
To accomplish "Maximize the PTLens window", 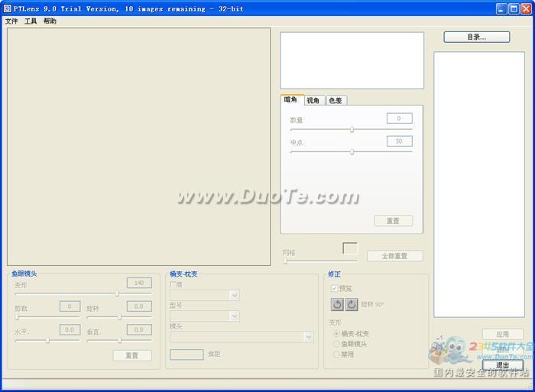I will (x=514, y=8).
